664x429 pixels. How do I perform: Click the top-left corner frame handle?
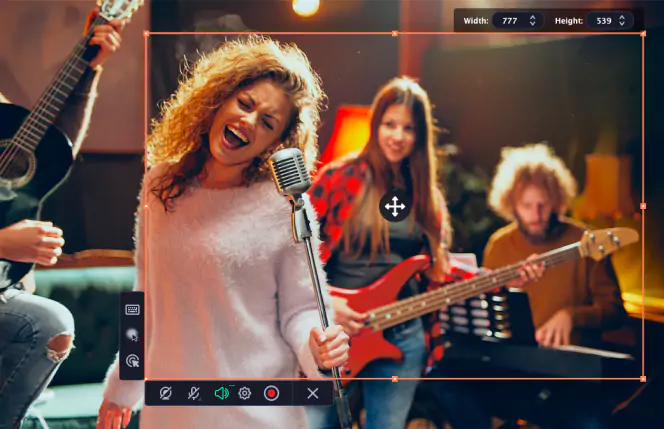(x=146, y=33)
